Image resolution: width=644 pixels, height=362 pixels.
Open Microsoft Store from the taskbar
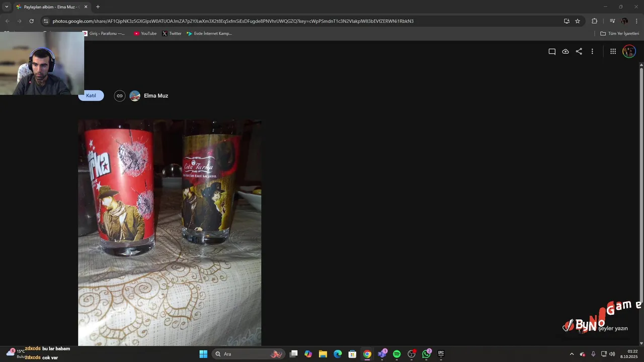(x=353, y=354)
